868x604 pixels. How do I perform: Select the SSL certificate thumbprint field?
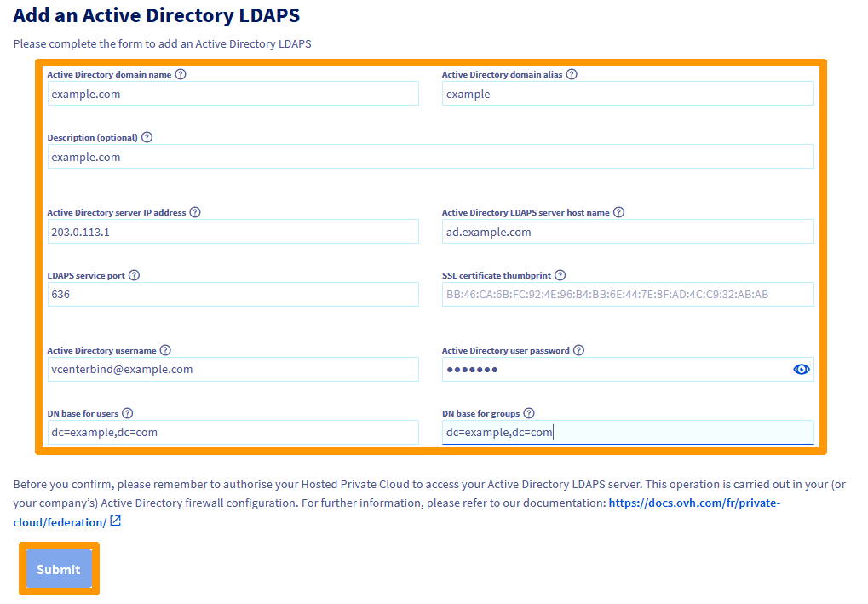tap(628, 294)
